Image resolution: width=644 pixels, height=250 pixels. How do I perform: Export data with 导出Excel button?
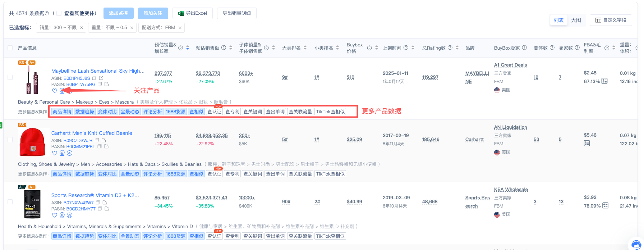[193, 13]
